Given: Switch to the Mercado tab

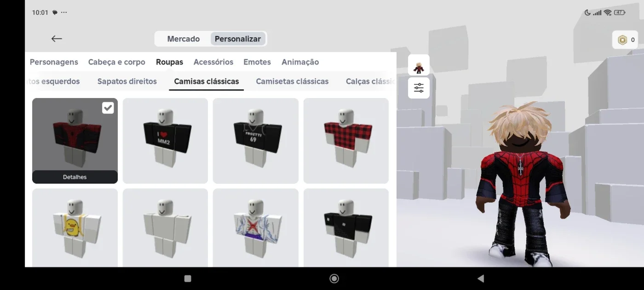Looking at the screenshot, I should pos(184,39).
